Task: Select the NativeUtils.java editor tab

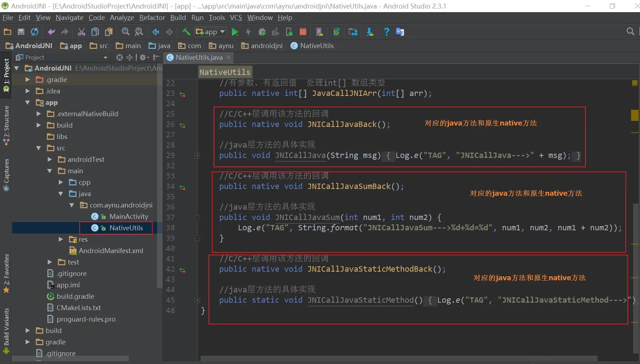Action: pyautogui.click(x=199, y=57)
